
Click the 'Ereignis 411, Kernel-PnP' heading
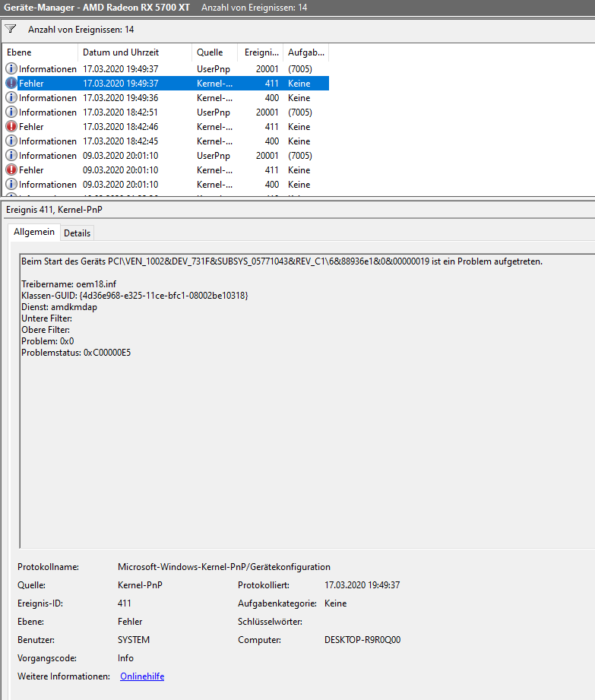(54, 209)
